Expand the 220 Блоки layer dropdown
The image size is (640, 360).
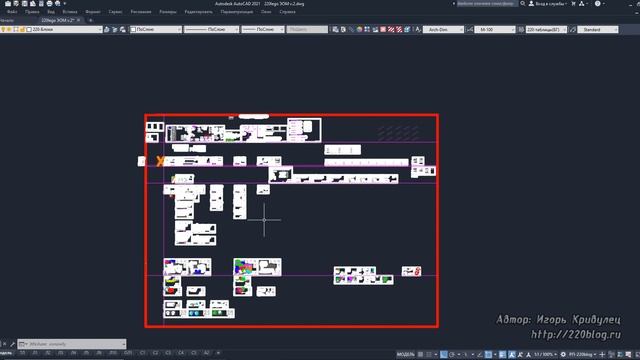(100, 29)
